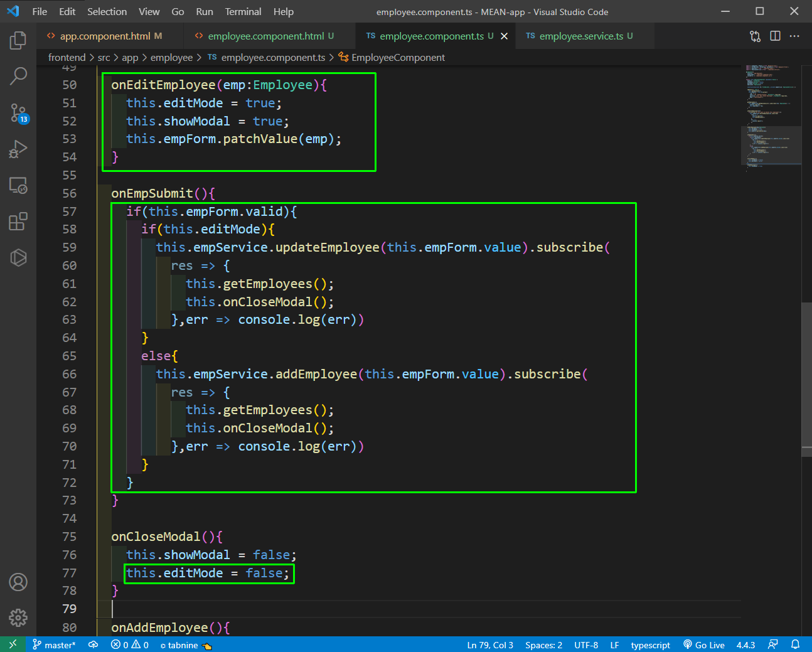Click the employee folder breadcrumb segment
The width and height of the screenshot is (812, 652).
click(x=171, y=58)
